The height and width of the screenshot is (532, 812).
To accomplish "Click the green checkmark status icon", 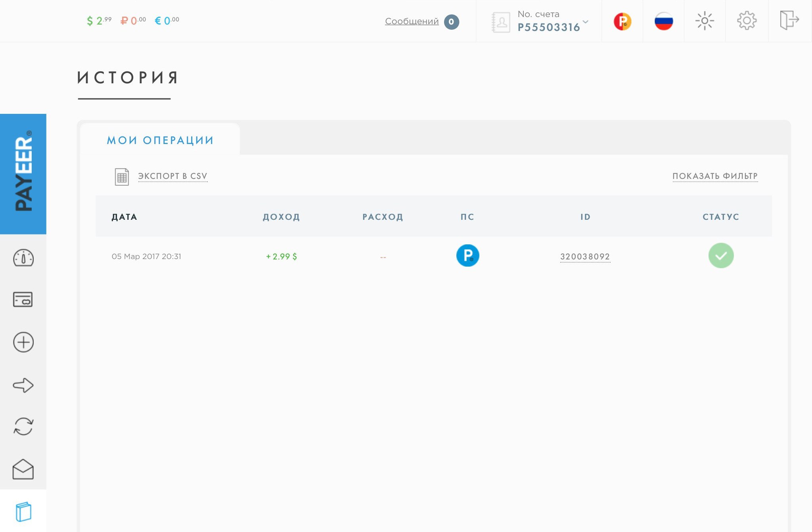I will click(x=721, y=255).
